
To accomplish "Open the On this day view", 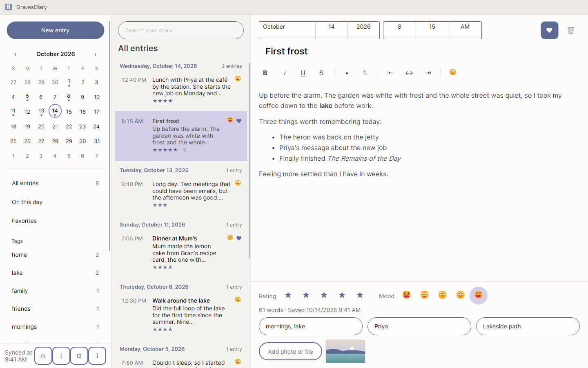I will (x=56, y=202).
